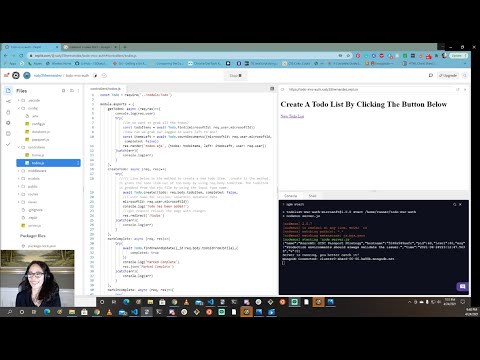Click the webview URL address field
Viewport: 480px width, 360px height.
pos(370,89)
